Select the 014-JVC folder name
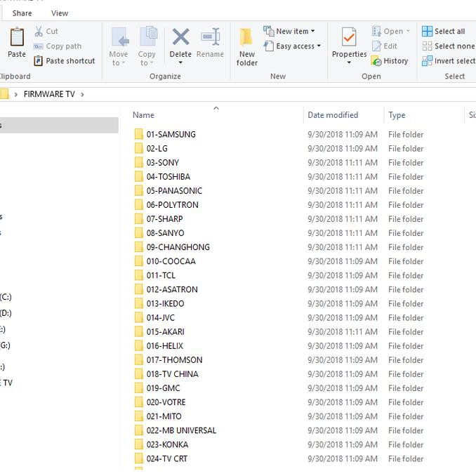Image resolution: width=476 pixels, height=476 pixels. pos(161,317)
